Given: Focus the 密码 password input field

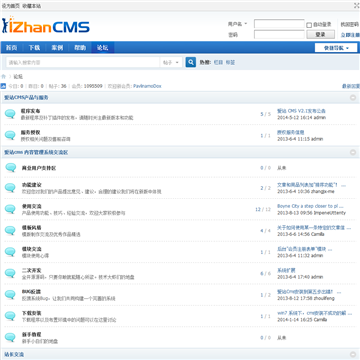Looking at the screenshot, I should coord(279,34).
